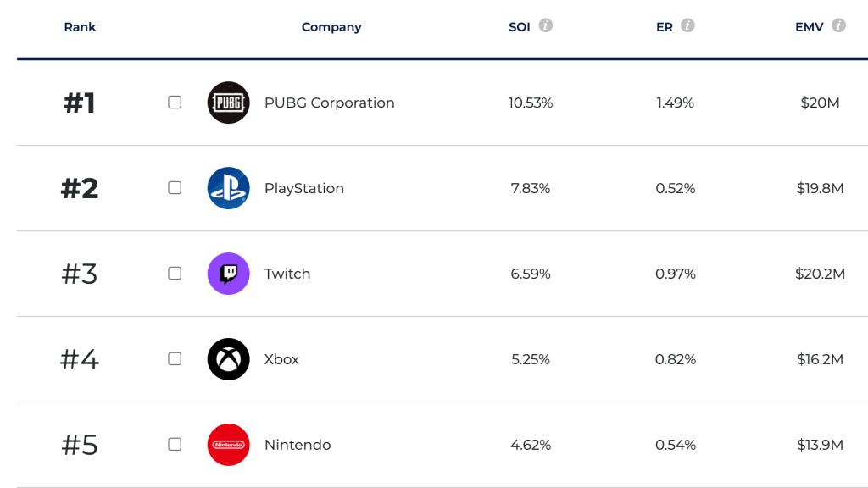Open the PlayStation company link
This screenshot has height=488, width=868.
coord(303,188)
